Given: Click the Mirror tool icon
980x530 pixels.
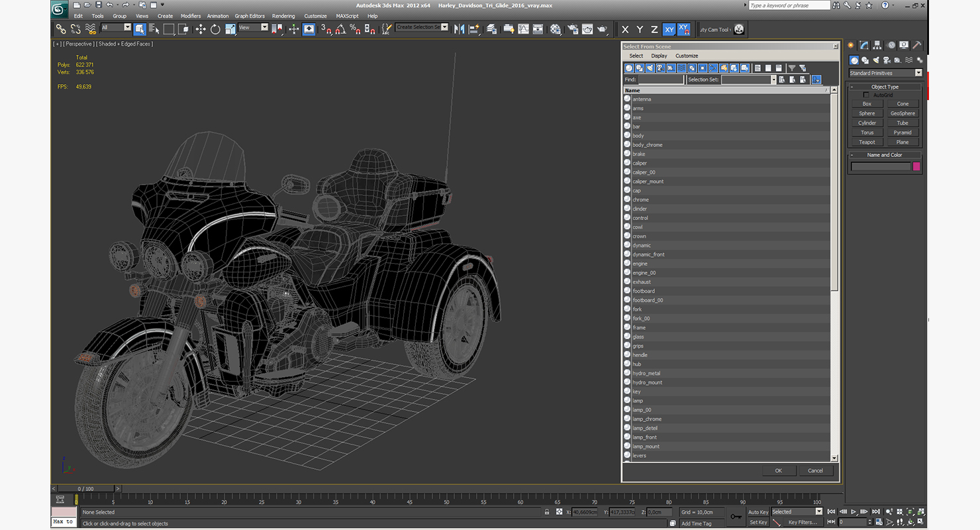Looking at the screenshot, I should tap(459, 29).
